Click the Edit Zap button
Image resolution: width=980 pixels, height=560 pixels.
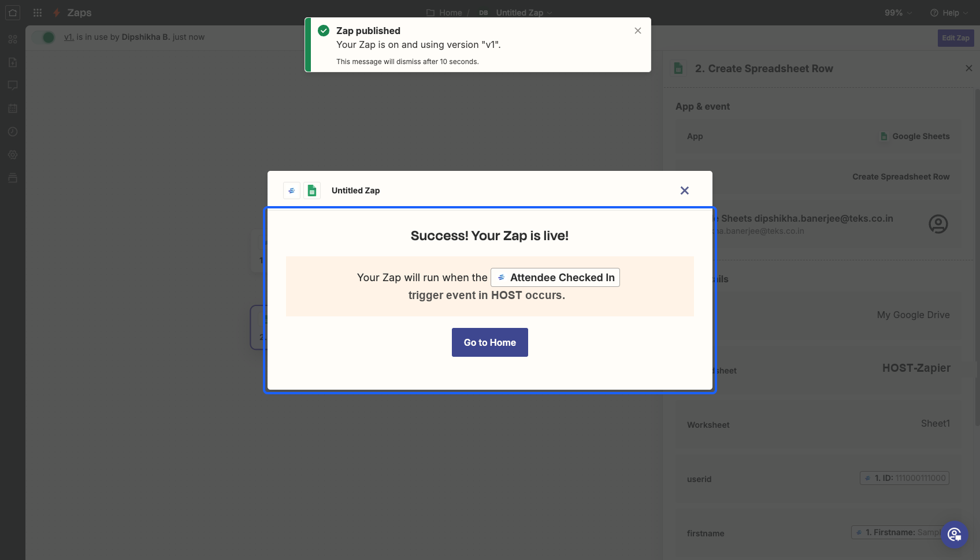click(x=956, y=38)
